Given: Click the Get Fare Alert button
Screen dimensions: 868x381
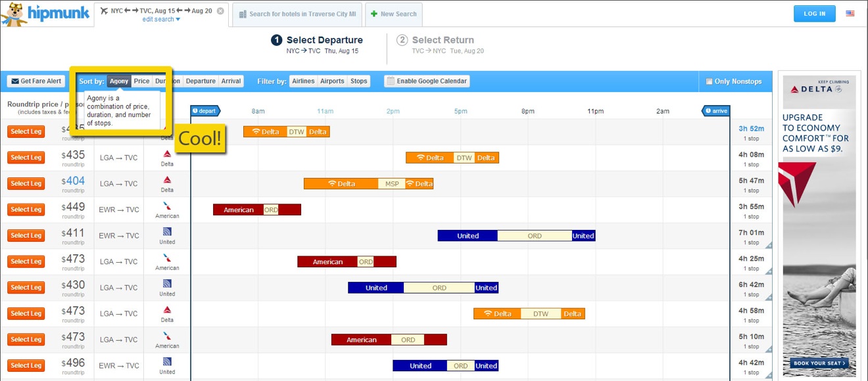Looking at the screenshot, I should 36,81.
